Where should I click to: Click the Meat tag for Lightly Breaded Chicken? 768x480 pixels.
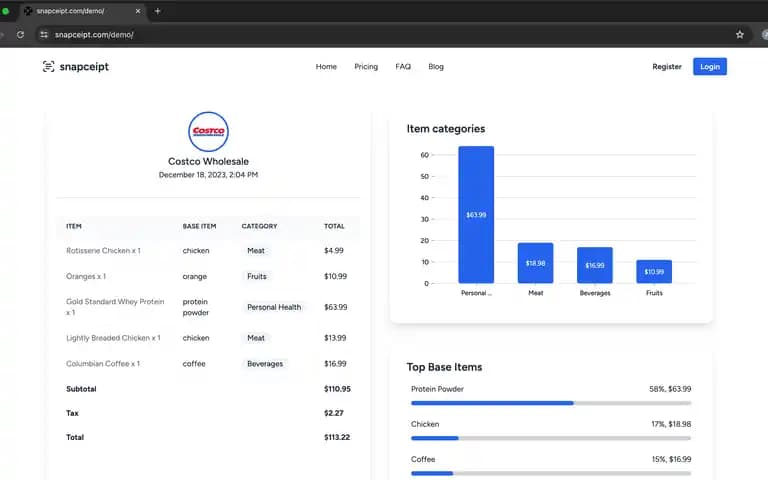256,338
